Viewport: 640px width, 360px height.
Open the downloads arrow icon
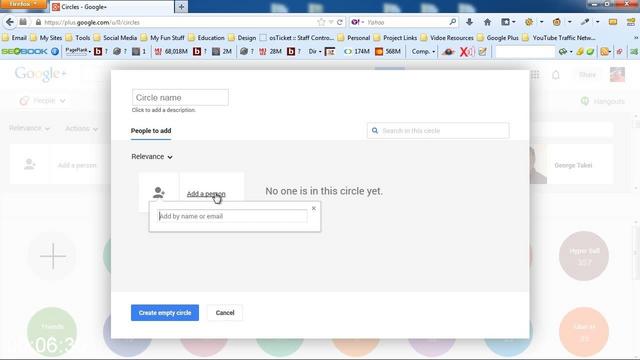tap(469, 22)
